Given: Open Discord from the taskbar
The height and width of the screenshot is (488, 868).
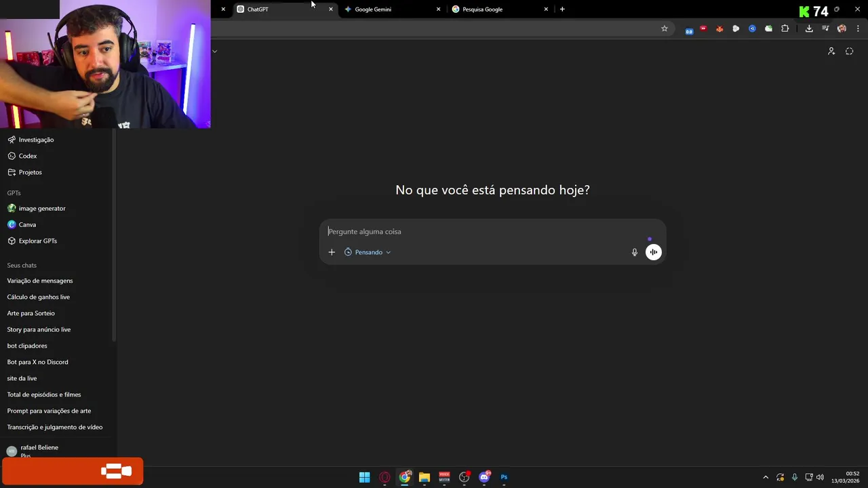Looking at the screenshot, I should [x=484, y=477].
